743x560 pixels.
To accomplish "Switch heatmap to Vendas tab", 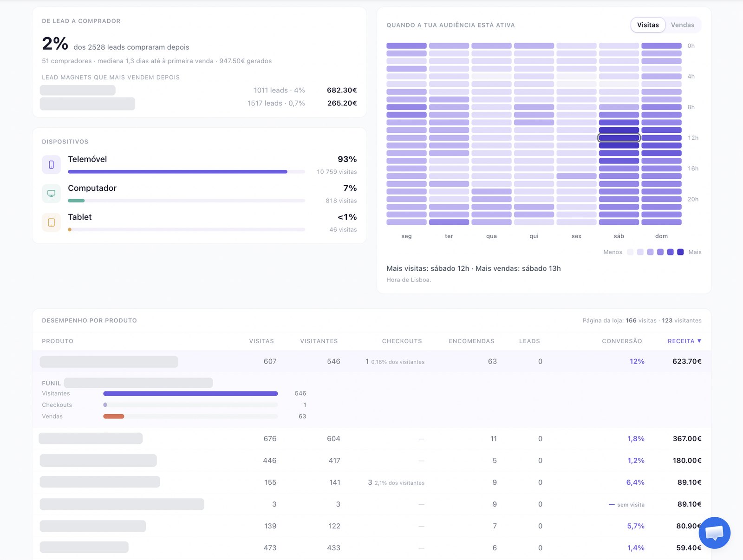I will [x=682, y=25].
